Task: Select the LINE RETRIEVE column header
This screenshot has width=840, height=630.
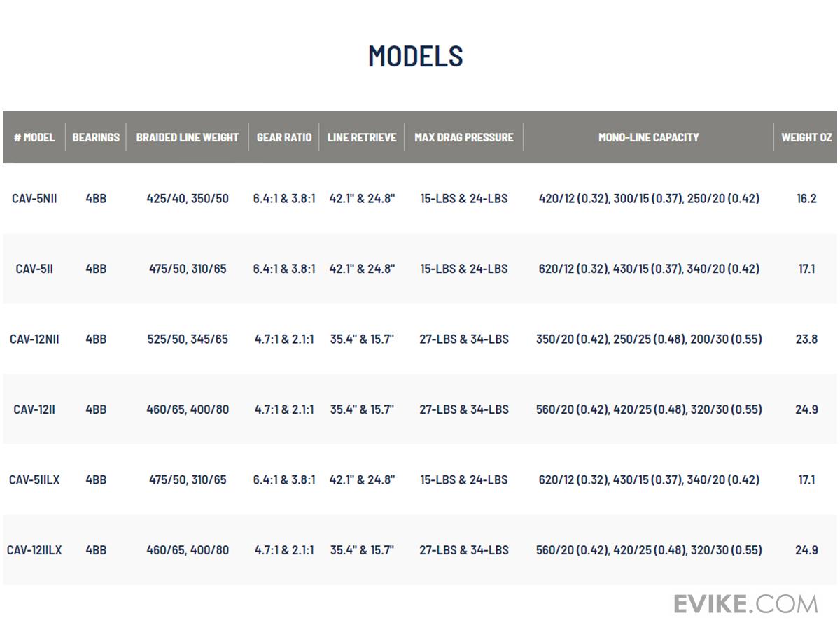Action: (362, 137)
